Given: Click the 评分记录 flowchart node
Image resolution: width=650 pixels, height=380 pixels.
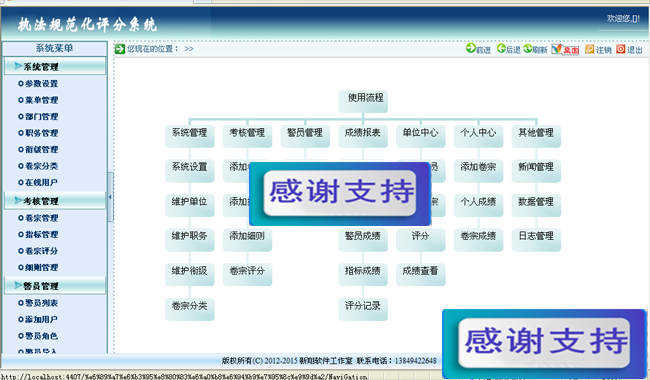Looking at the screenshot, I should click(x=363, y=309).
